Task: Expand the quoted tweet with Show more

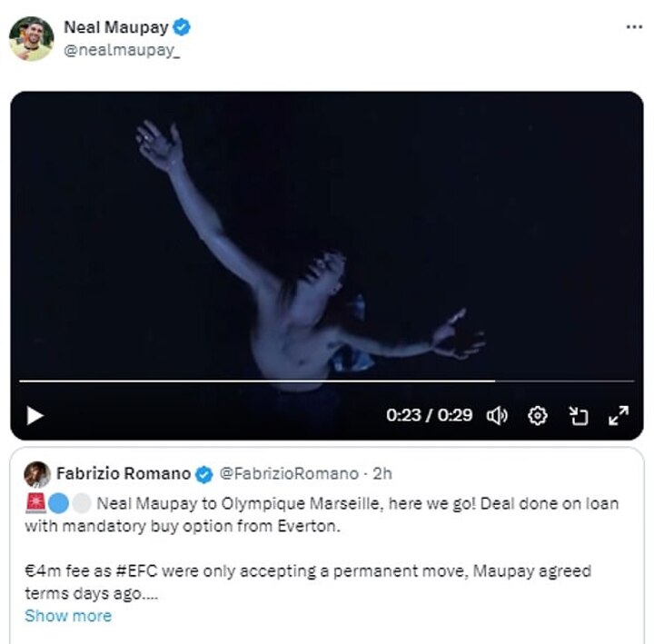Action: point(68,616)
